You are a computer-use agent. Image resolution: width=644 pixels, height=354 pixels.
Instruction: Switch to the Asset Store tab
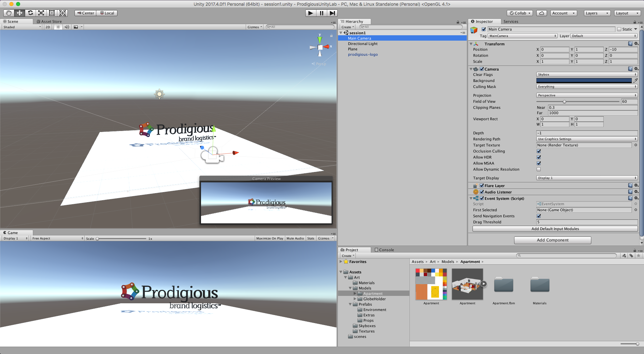(x=49, y=21)
